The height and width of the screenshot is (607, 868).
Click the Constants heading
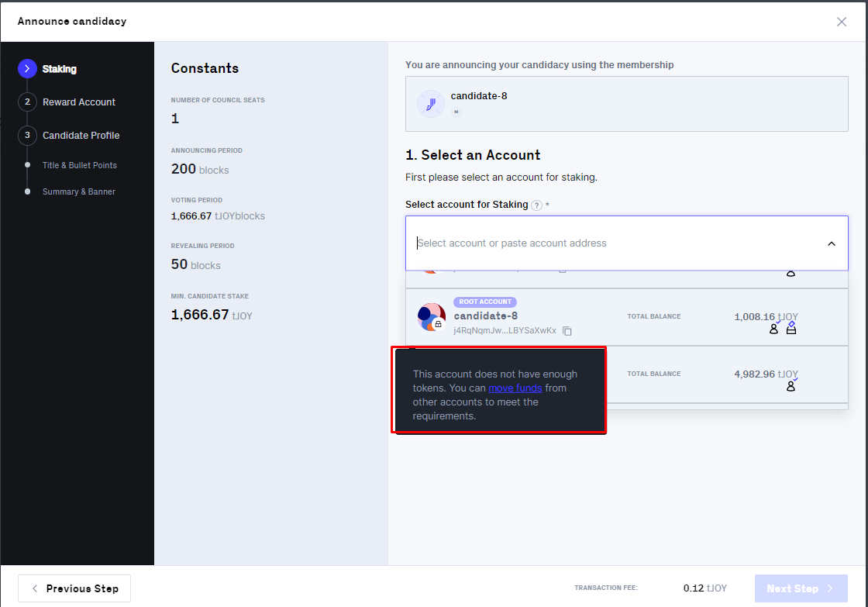[x=205, y=68]
